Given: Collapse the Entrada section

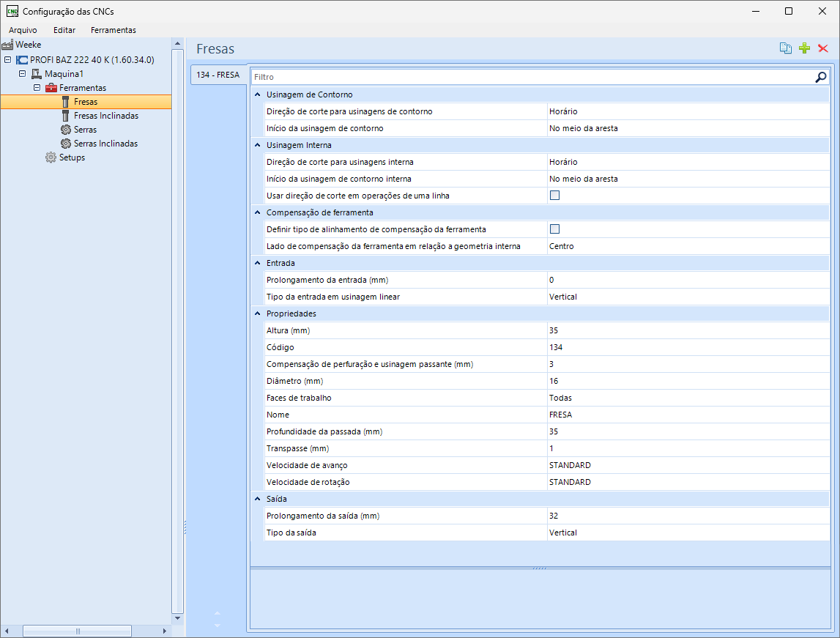Looking at the screenshot, I should 257,263.
